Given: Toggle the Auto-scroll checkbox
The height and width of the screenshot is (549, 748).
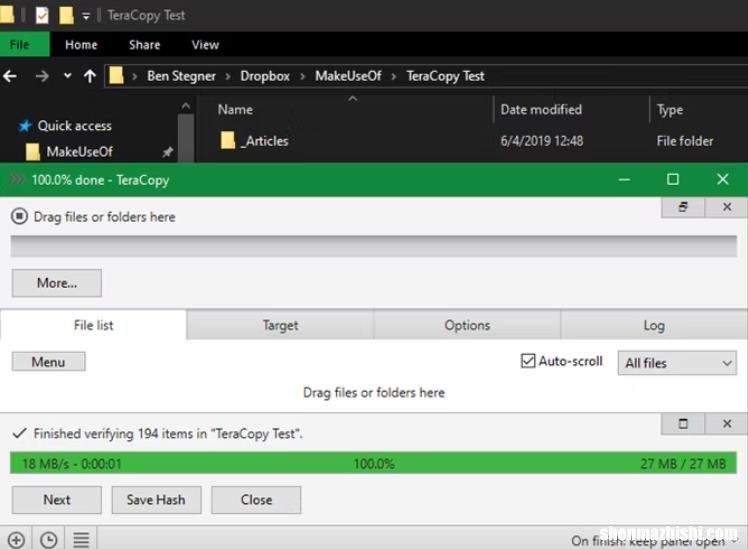Looking at the screenshot, I should coord(528,361).
